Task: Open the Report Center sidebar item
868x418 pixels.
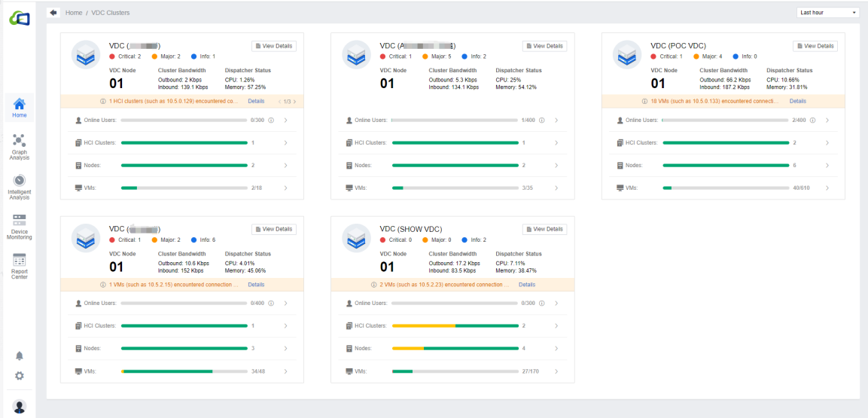Action: click(20, 265)
